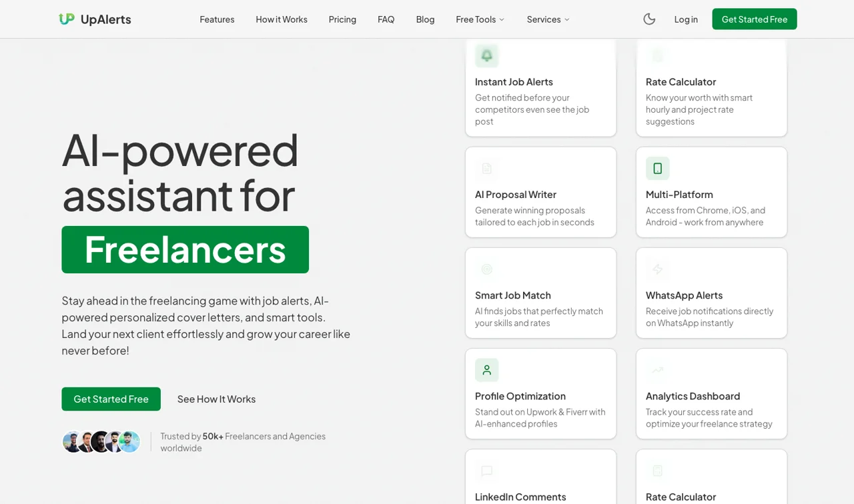Click header Get Started Free button
Viewport: 854px width, 504px height.
[x=755, y=19]
